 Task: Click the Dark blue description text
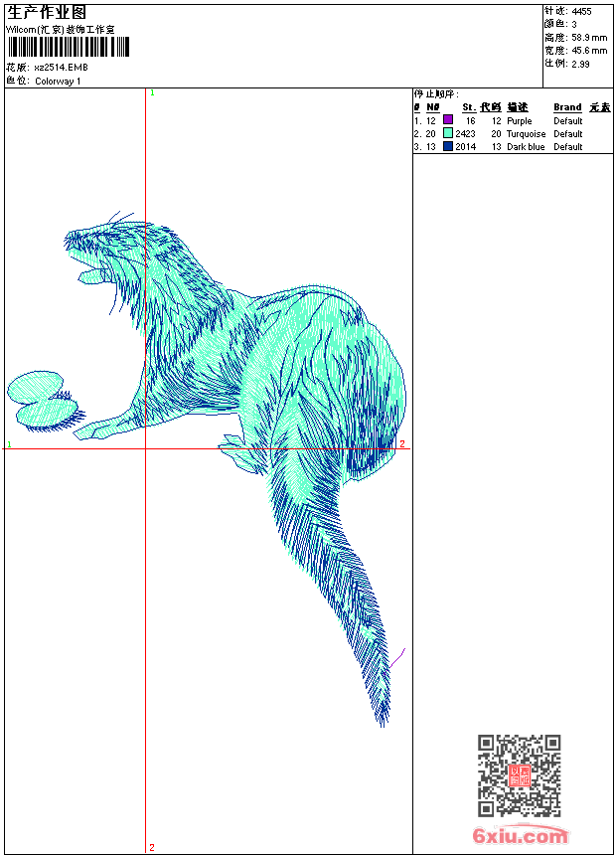tap(526, 147)
